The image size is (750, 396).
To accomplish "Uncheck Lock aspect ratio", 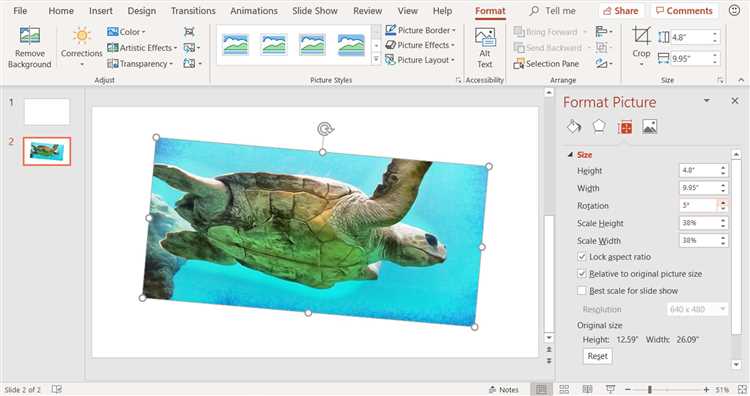I will click(x=582, y=257).
